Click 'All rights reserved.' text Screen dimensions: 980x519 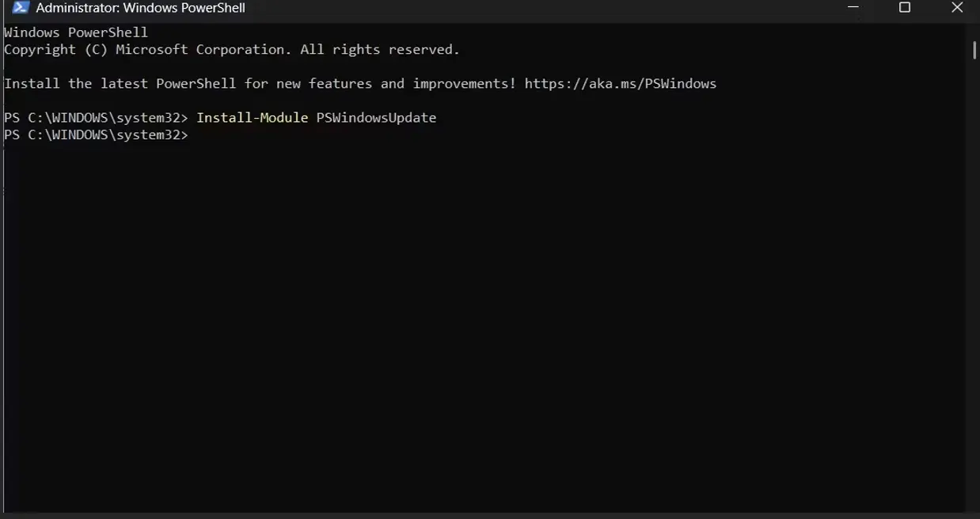click(380, 50)
